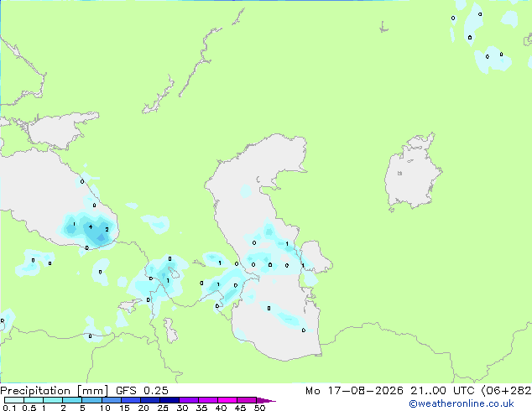Select the legend swatch between 2 and 5
The height and width of the screenshot is (411, 532).
coord(72,400)
